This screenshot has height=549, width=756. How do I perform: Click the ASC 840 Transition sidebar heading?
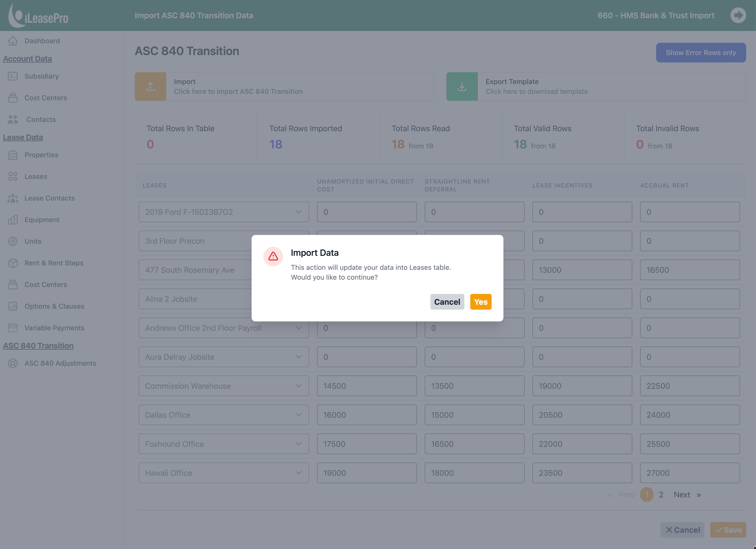pyautogui.click(x=38, y=346)
